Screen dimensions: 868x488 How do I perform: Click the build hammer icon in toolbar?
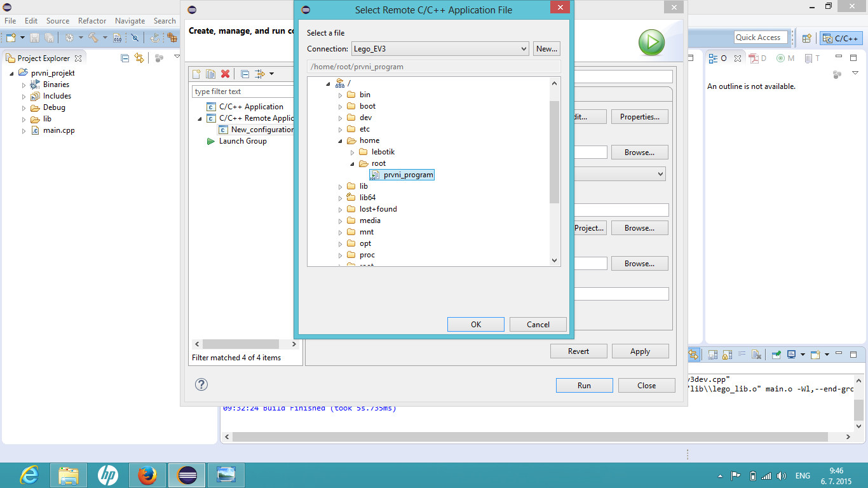pos(93,38)
